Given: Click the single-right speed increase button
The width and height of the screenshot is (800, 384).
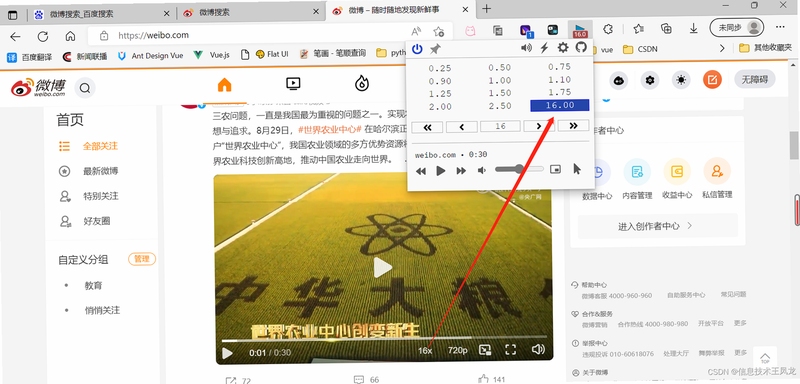Looking at the screenshot, I should (x=539, y=126).
